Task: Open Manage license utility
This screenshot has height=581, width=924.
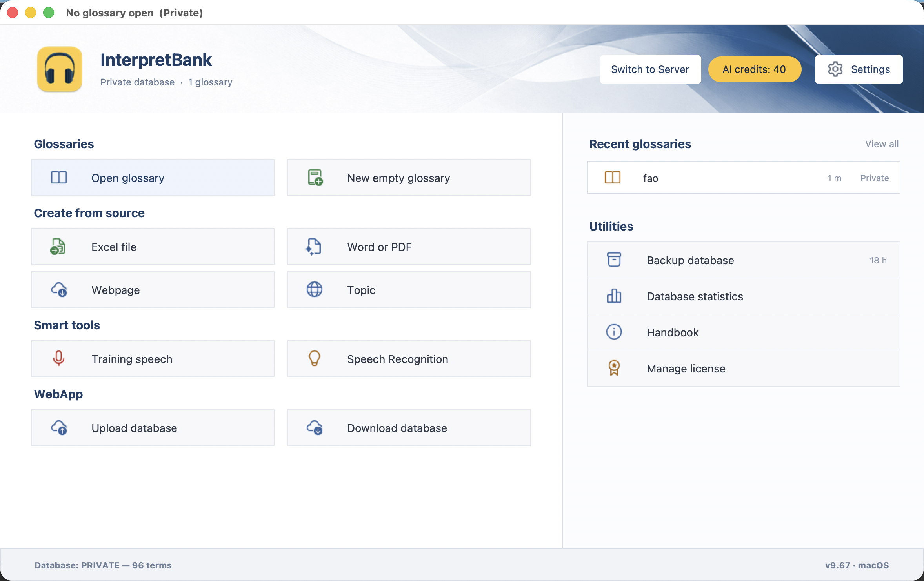Action: pos(744,368)
